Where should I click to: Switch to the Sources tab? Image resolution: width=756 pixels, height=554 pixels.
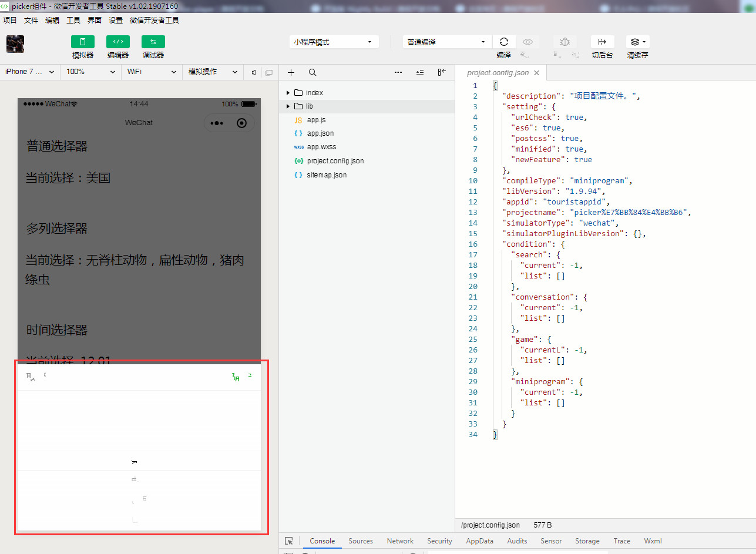(x=361, y=541)
